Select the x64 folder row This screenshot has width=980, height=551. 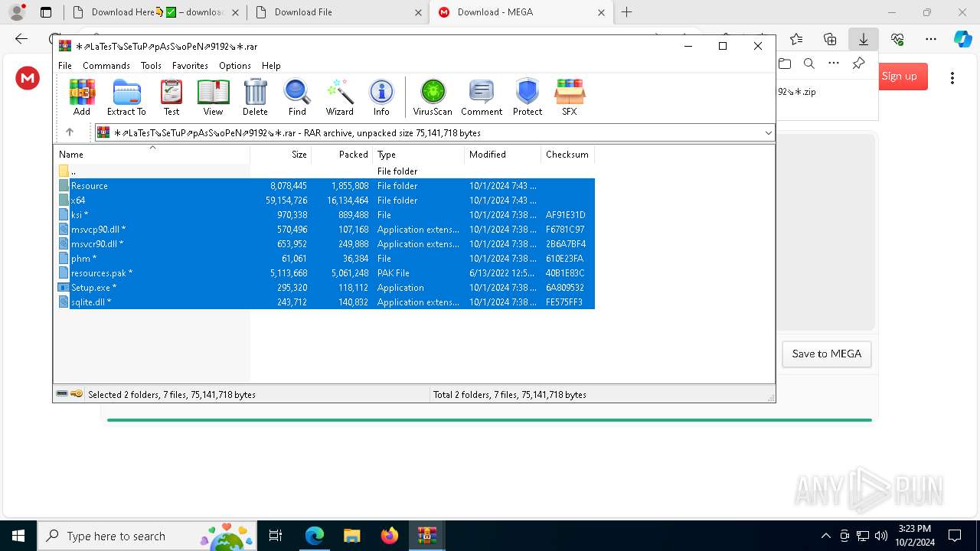(325, 201)
